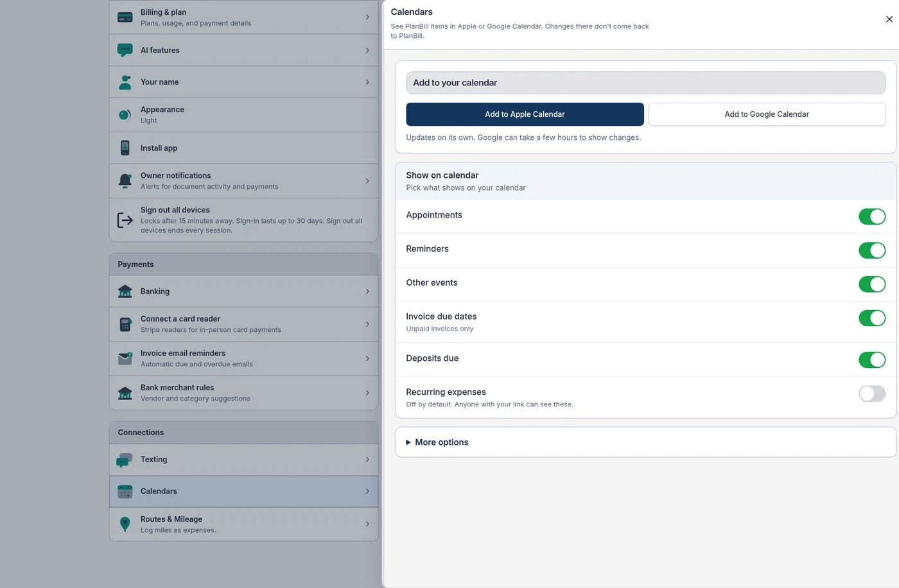Click the Banking row chevron

(x=367, y=291)
